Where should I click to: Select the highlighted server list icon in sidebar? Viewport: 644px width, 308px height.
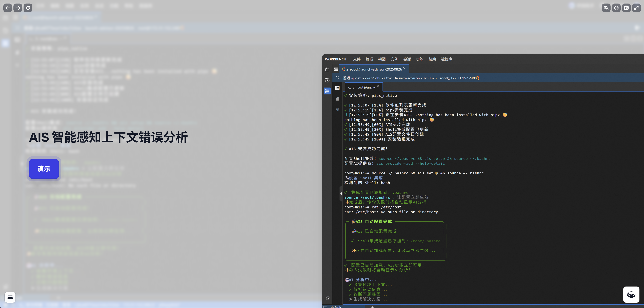click(x=327, y=91)
